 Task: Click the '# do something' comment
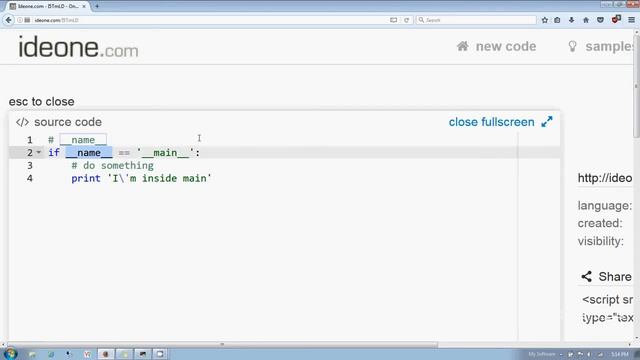click(113, 166)
